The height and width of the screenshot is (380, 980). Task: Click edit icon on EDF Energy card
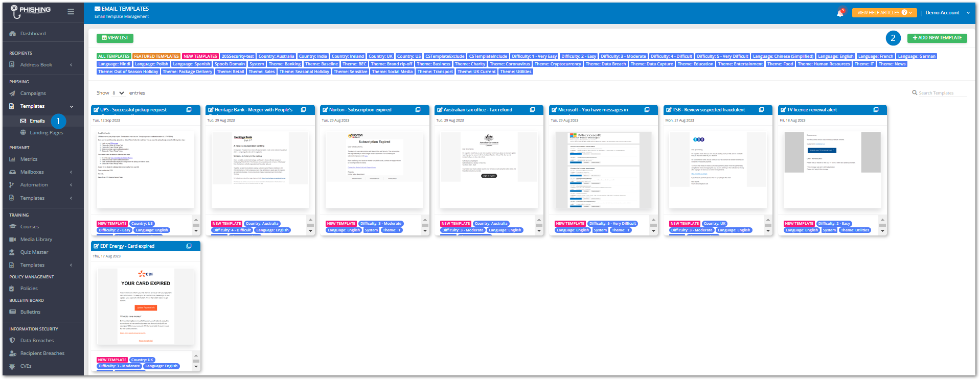pos(96,246)
